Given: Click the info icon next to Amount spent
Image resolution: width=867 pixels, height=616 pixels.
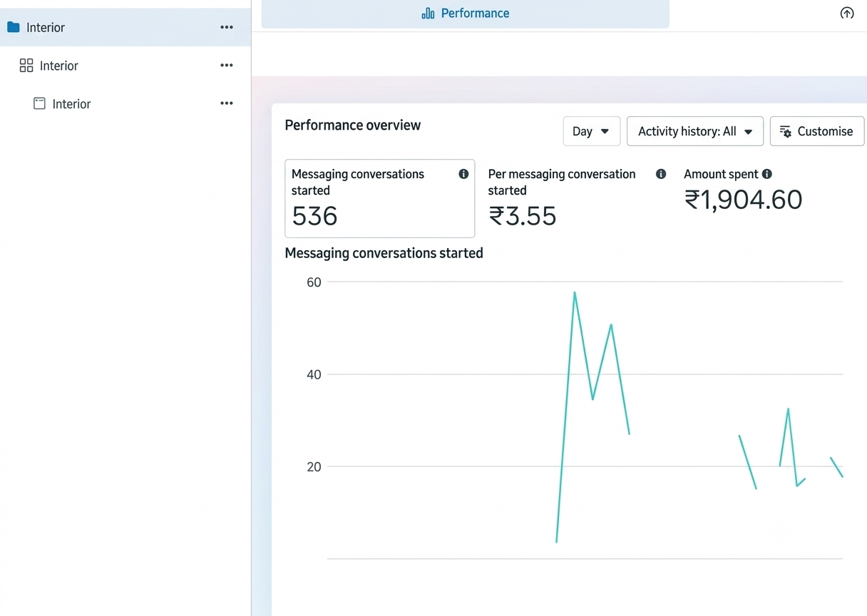Looking at the screenshot, I should pyautogui.click(x=767, y=174).
